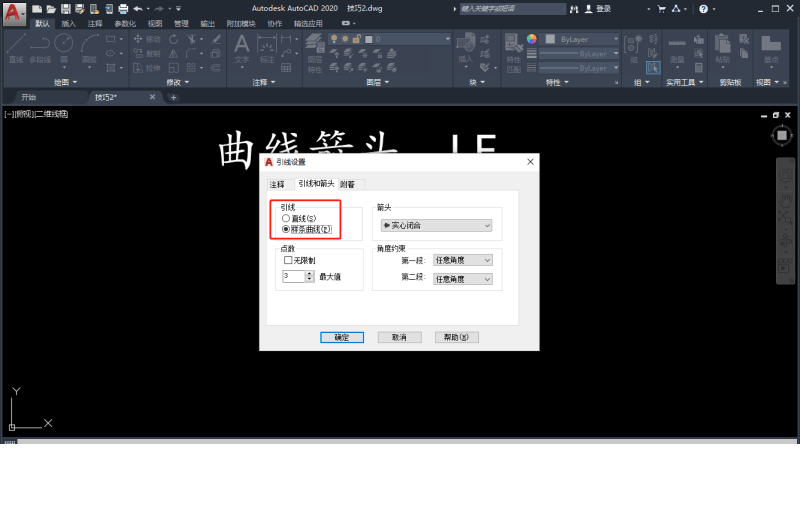Open the lineweight ByLayer dropdown
The height and width of the screenshot is (509, 800).
point(579,54)
